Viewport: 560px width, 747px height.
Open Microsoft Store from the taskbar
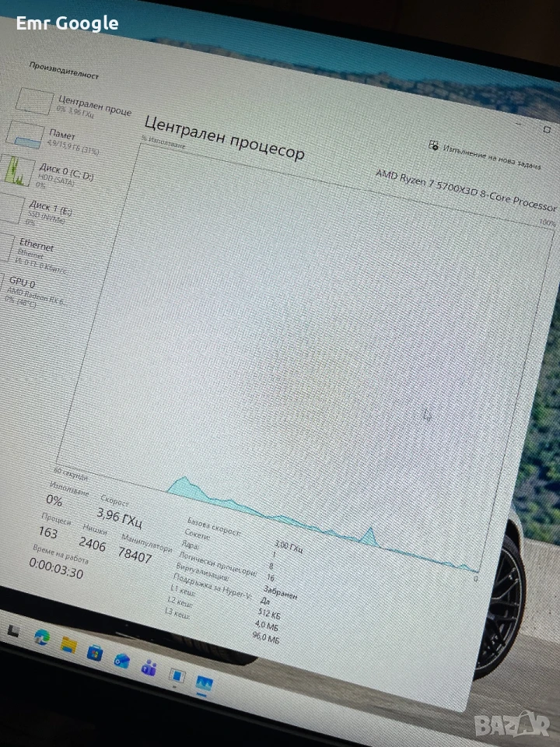point(95,653)
